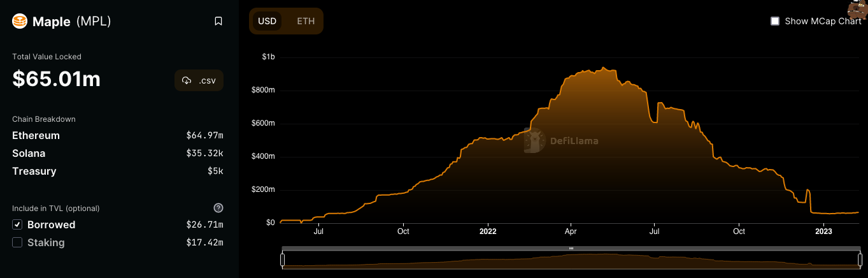
Task: Select the left handle of range slider
Action: coord(282,260)
